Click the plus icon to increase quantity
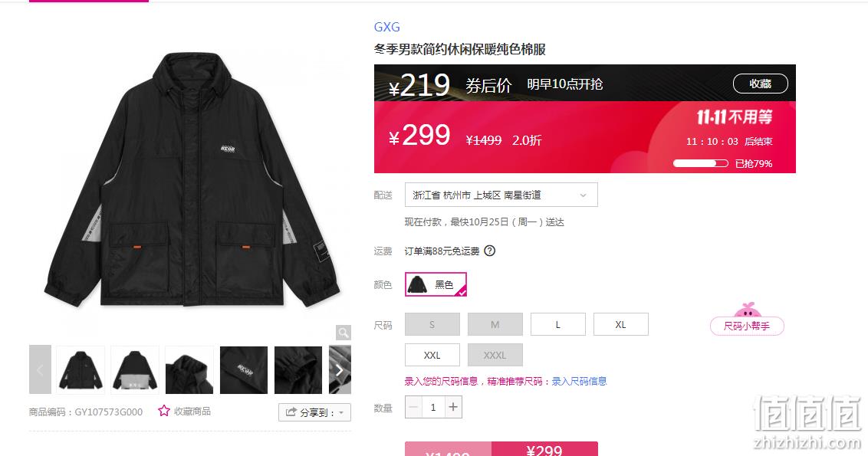 [x=453, y=407]
